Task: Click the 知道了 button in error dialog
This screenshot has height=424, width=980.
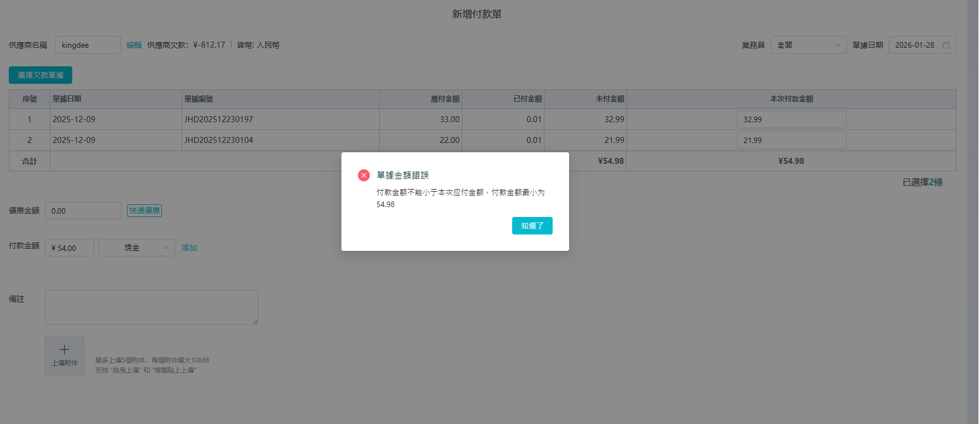Action: click(532, 226)
